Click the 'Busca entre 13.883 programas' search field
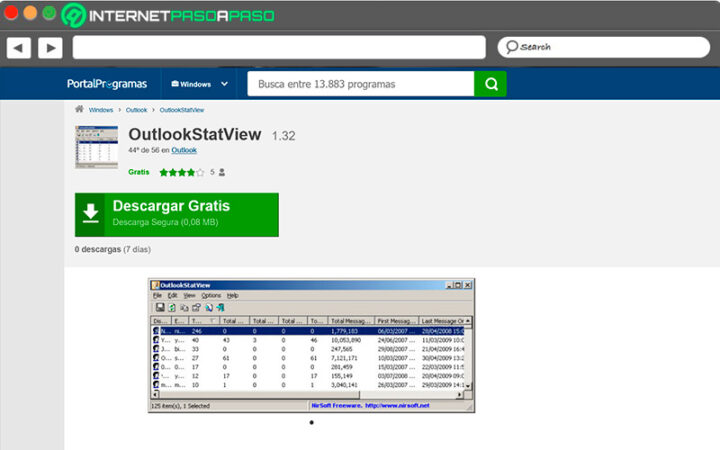 360,84
